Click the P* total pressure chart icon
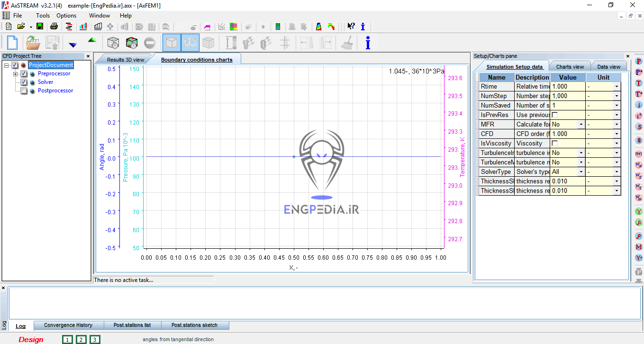 [x=639, y=72]
